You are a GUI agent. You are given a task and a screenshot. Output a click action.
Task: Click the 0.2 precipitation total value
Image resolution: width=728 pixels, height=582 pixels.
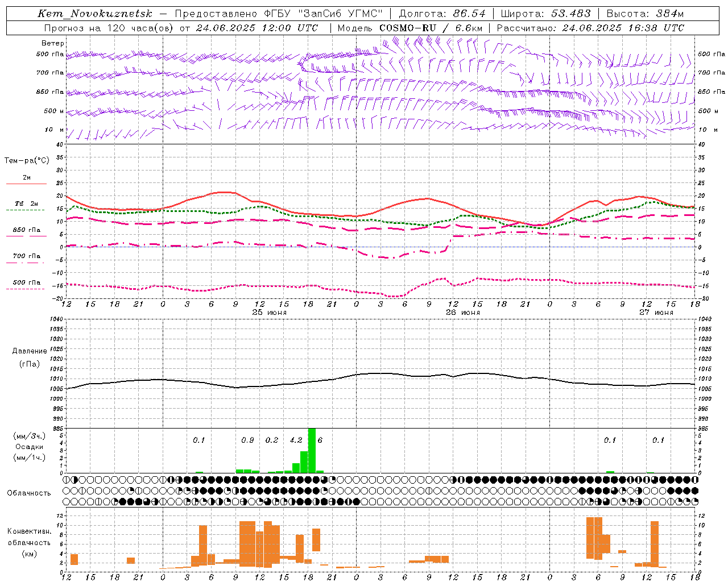pyautogui.click(x=272, y=440)
